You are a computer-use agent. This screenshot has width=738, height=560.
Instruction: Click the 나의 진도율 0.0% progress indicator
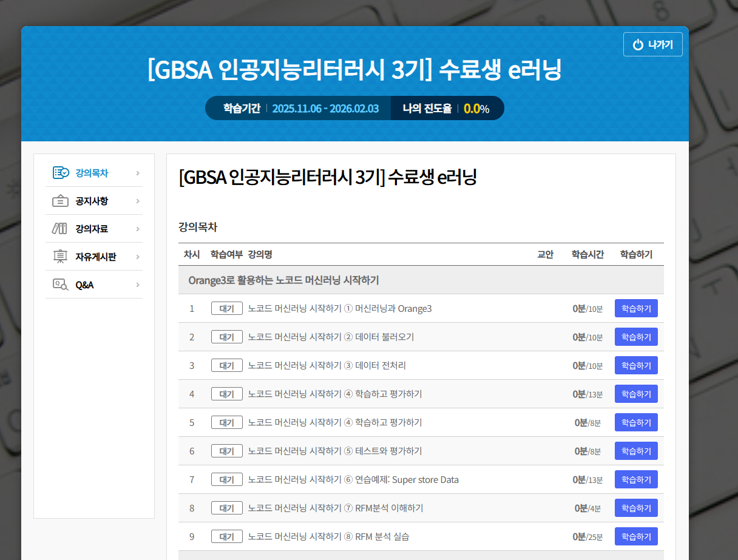(446, 109)
